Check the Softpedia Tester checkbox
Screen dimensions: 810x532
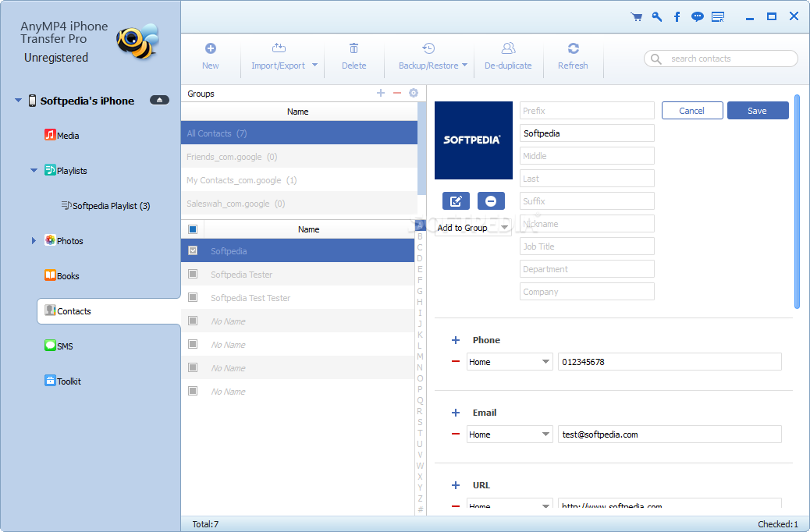point(193,274)
